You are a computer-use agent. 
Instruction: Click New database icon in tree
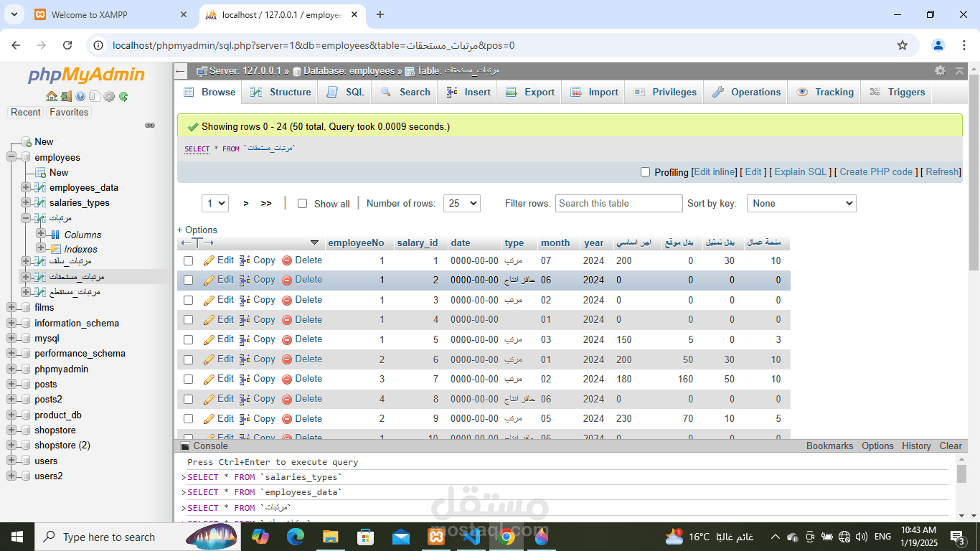click(x=27, y=141)
